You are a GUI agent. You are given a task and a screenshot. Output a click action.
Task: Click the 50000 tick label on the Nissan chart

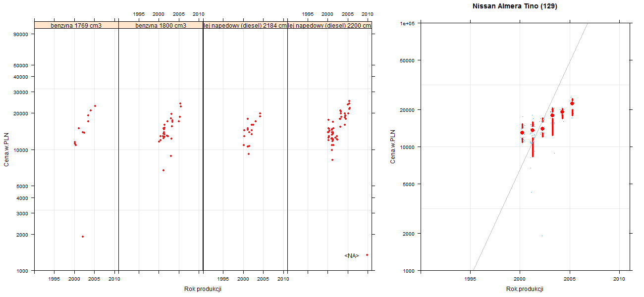407,60
